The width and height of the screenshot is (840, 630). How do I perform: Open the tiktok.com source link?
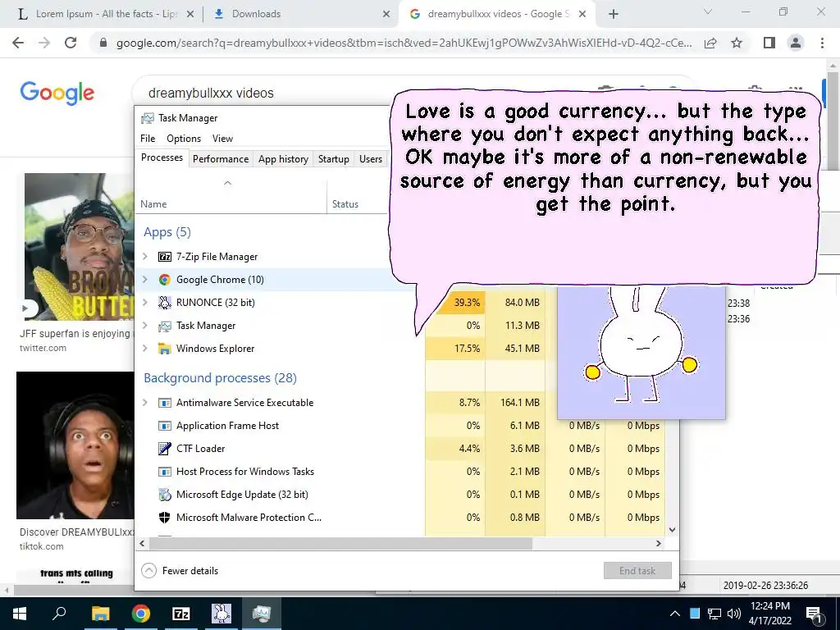point(41,546)
